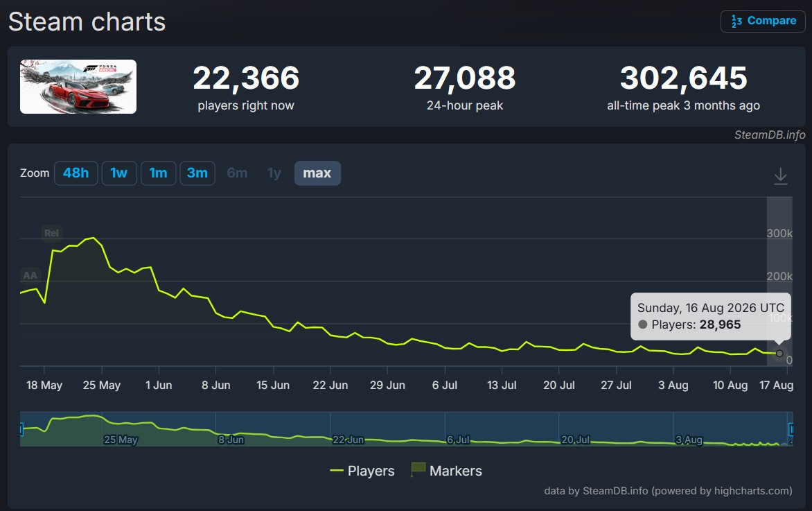Screen dimensions: 812x511
Task: Select the 48h zoom range
Action: [x=76, y=173]
